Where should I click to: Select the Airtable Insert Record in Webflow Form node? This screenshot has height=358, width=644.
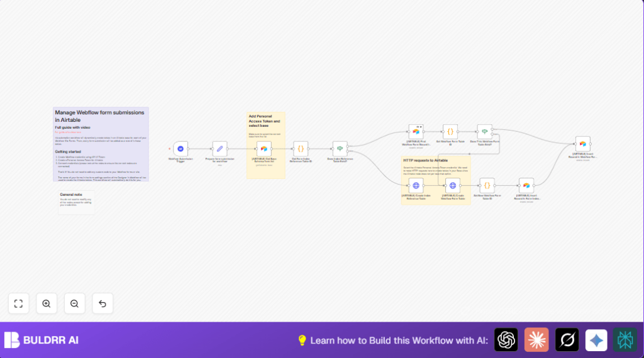[583, 144]
